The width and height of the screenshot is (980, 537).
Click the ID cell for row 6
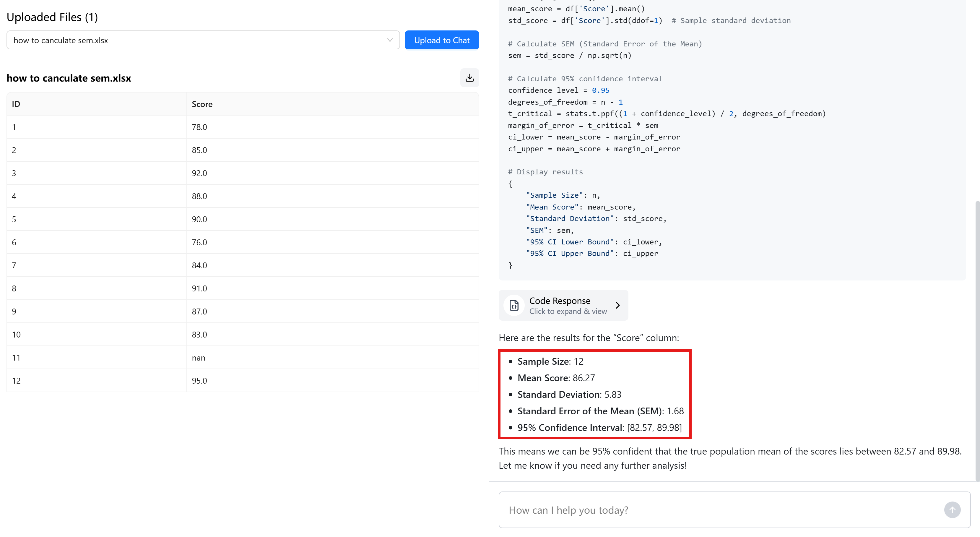(14, 242)
